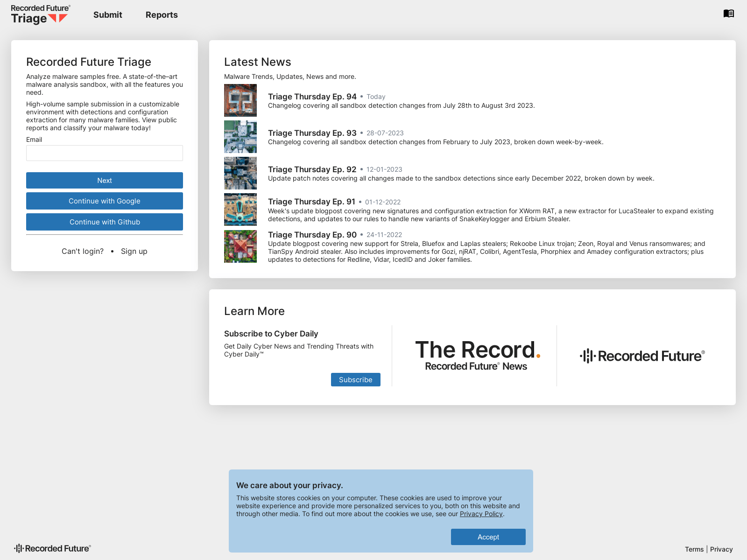This screenshot has height=560, width=747.
Task: Accept the cookie privacy notice
Action: click(x=488, y=537)
